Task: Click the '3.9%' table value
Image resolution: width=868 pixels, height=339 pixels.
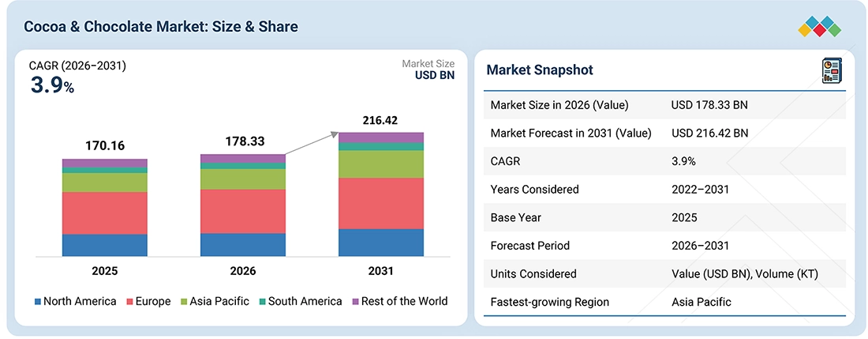Action: coord(683,161)
